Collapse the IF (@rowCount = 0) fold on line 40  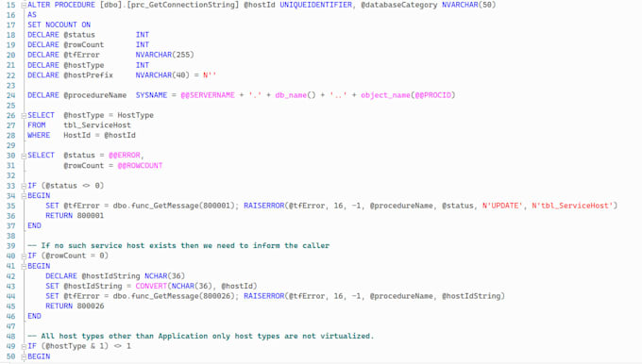[x=24, y=256]
